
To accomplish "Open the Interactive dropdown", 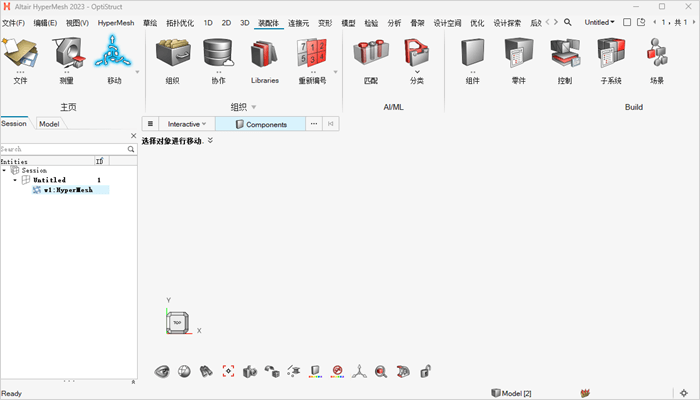I will (187, 124).
